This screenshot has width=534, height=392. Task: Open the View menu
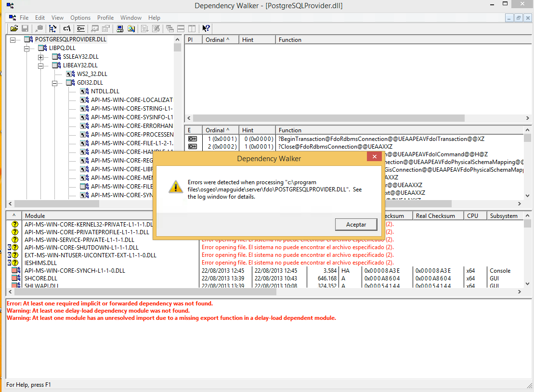[x=58, y=18]
